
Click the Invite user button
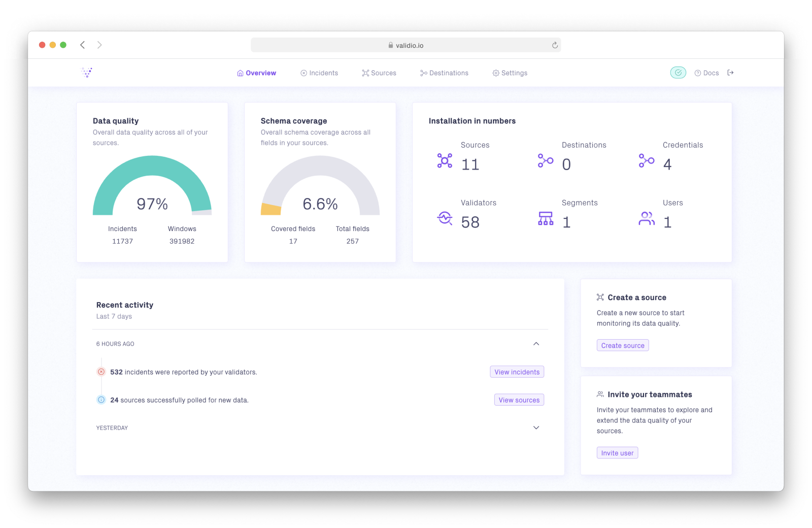point(617,453)
